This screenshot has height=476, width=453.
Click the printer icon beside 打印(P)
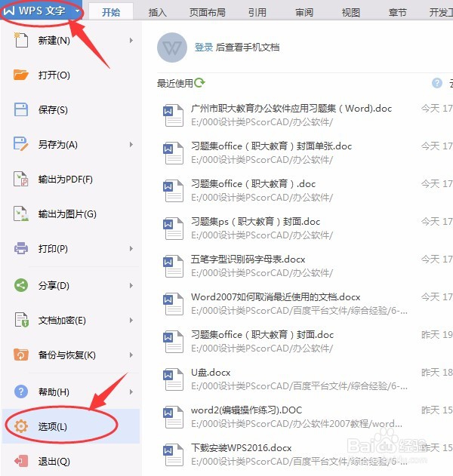21,248
